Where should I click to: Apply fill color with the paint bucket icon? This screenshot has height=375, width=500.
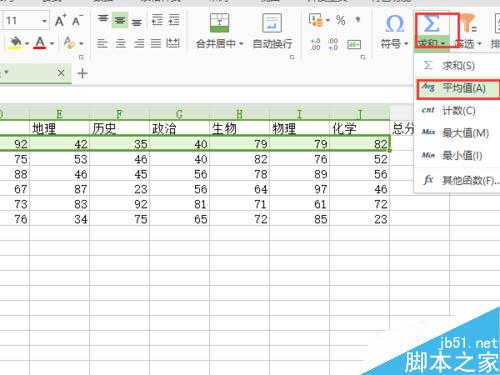16,43
